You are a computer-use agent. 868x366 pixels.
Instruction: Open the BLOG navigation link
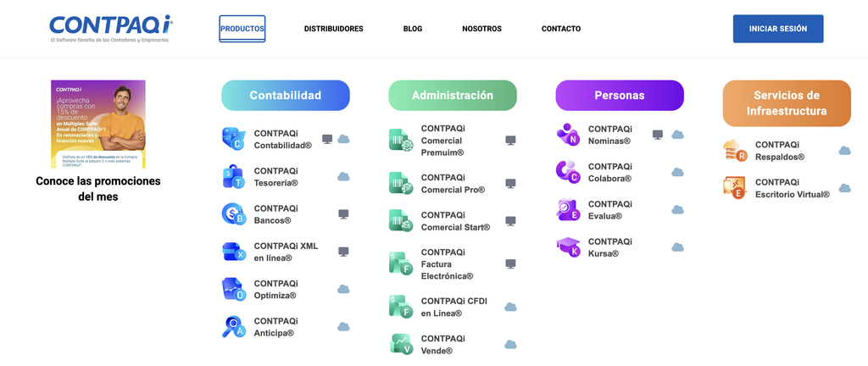coord(413,29)
